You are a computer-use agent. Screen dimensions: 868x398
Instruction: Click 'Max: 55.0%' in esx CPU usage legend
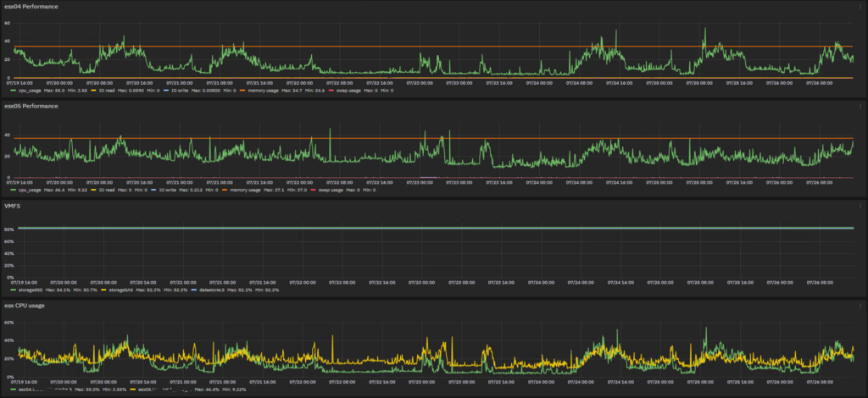tap(87, 390)
